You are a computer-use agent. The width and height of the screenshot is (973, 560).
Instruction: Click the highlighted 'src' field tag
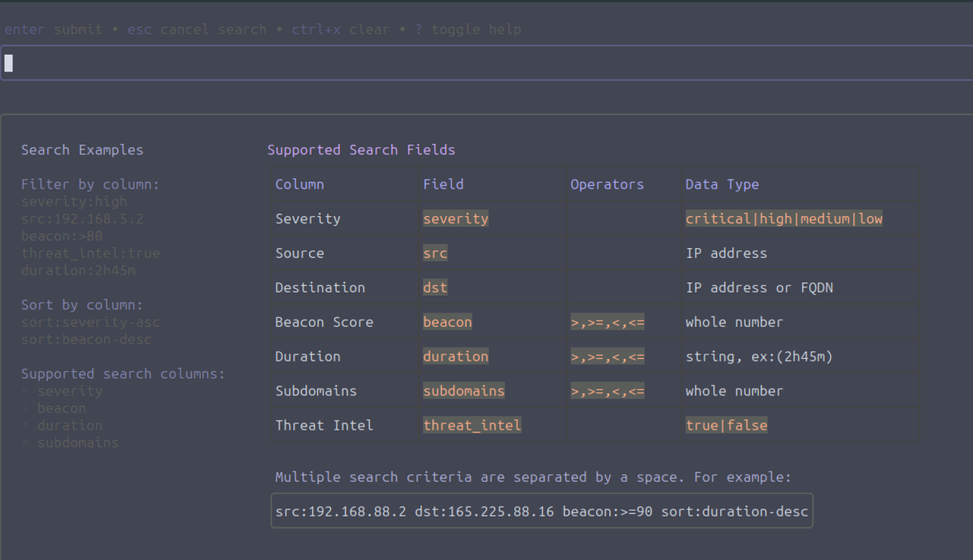pos(435,253)
